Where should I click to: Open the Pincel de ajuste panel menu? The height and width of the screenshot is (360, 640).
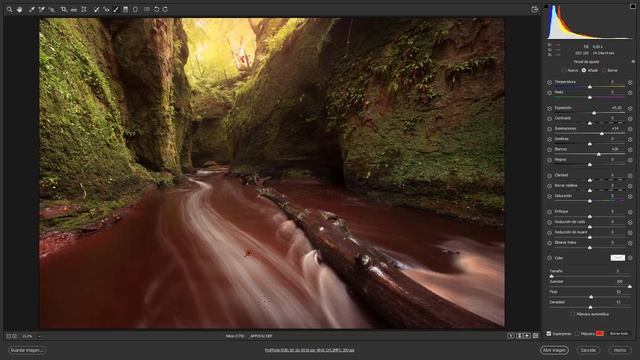(x=633, y=62)
